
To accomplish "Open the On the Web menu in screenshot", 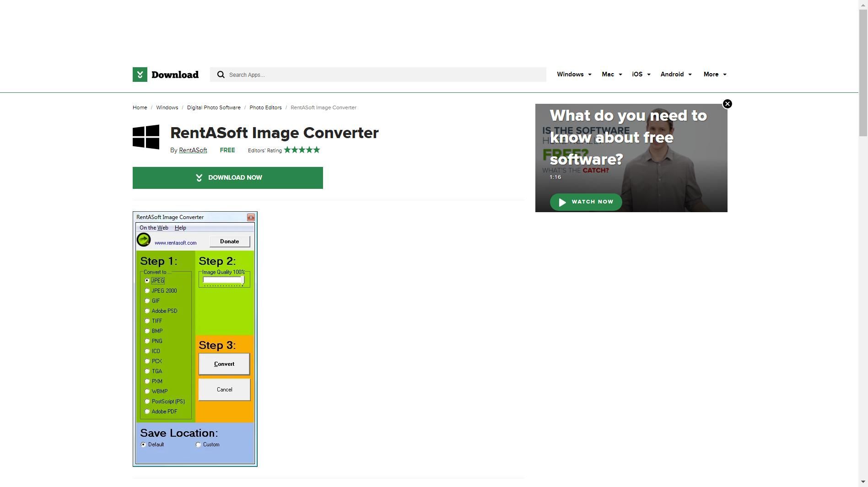I will click(x=154, y=228).
